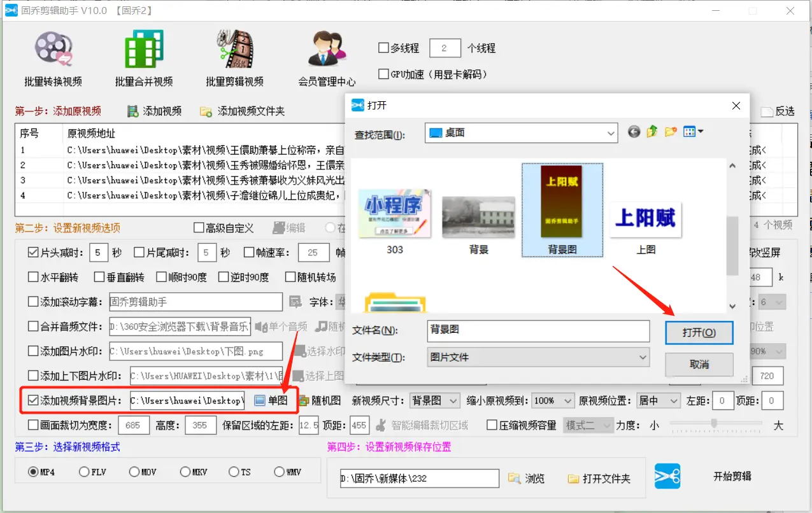The image size is (812, 513).
Task: Toggle 高级自定义 checkbox
Action: click(x=199, y=228)
